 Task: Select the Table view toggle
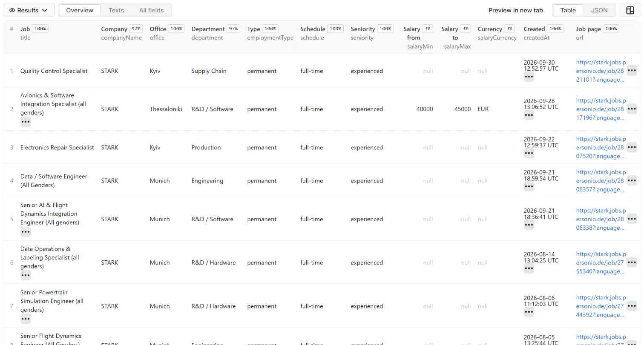[568, 10]
